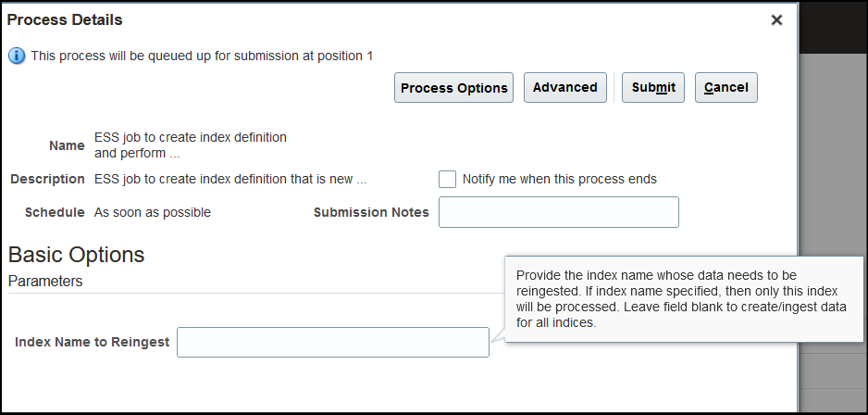Image resolution: width=868 pixels, height=415 pixels.
Task: Click the Basic Options heading
Action: coord(76,255)
